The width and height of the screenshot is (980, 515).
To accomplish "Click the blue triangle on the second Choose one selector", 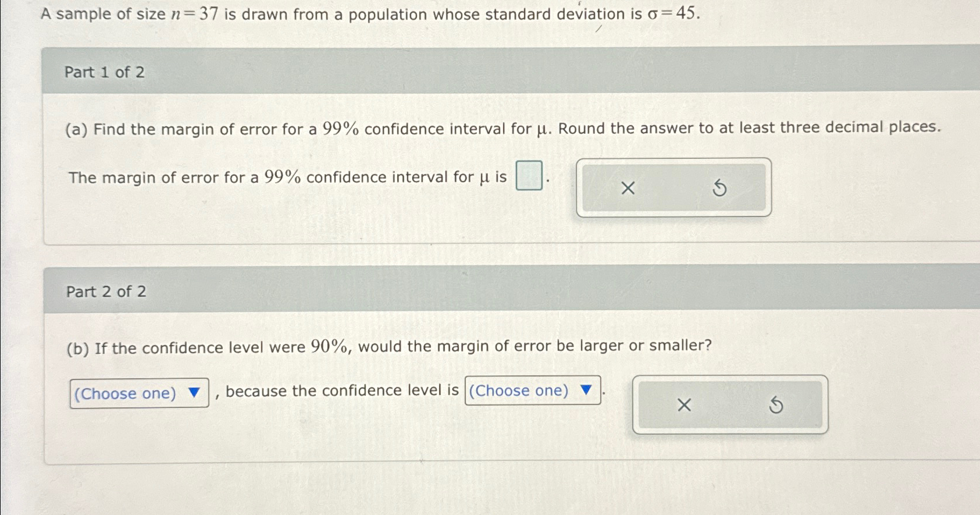I will click(586, 390).
